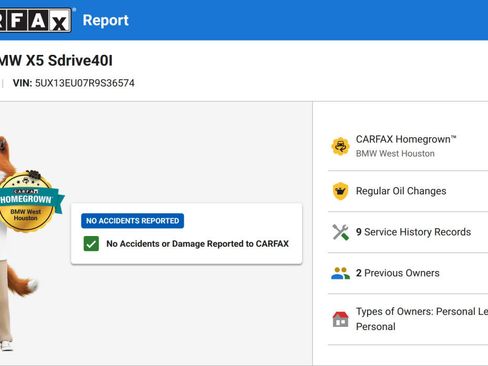The height and width of the screenshot is (366, 488).
Task: Open 'Types of Owners' row text
Action: [x=422, y=319]
